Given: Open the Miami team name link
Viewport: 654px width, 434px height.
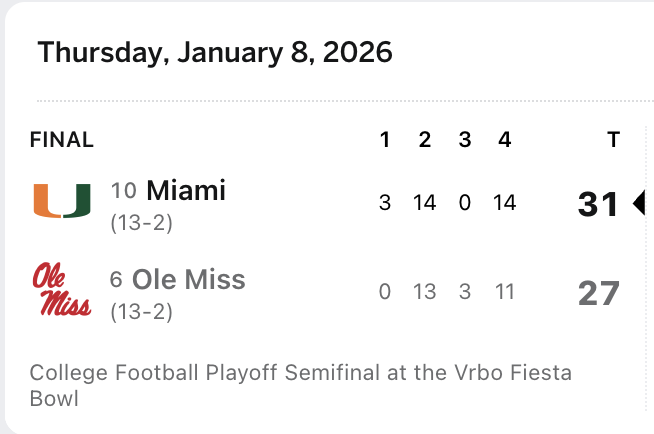Looking at the screenshot, I should pyautogui.click(x=186, y=190).
